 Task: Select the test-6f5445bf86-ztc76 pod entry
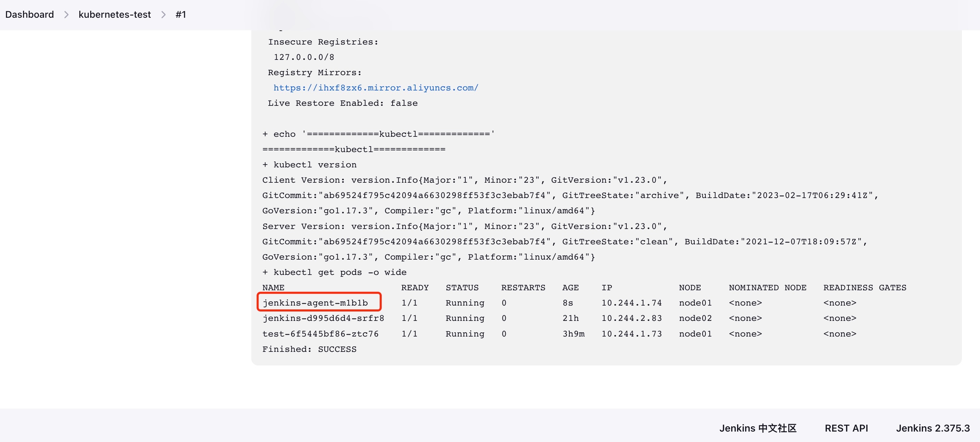[x=320, y=334]
